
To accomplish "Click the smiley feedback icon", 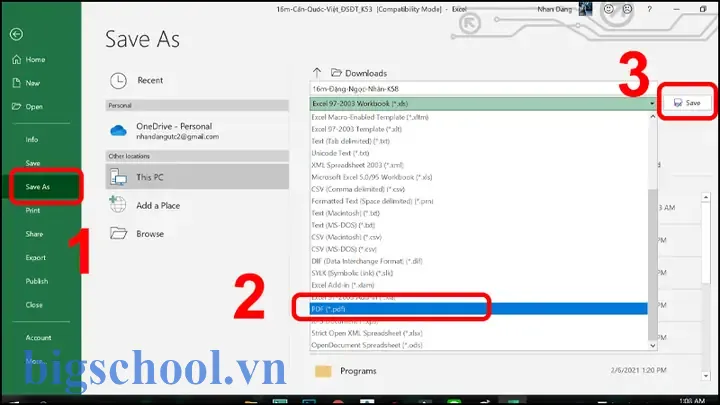I will 608,9.
